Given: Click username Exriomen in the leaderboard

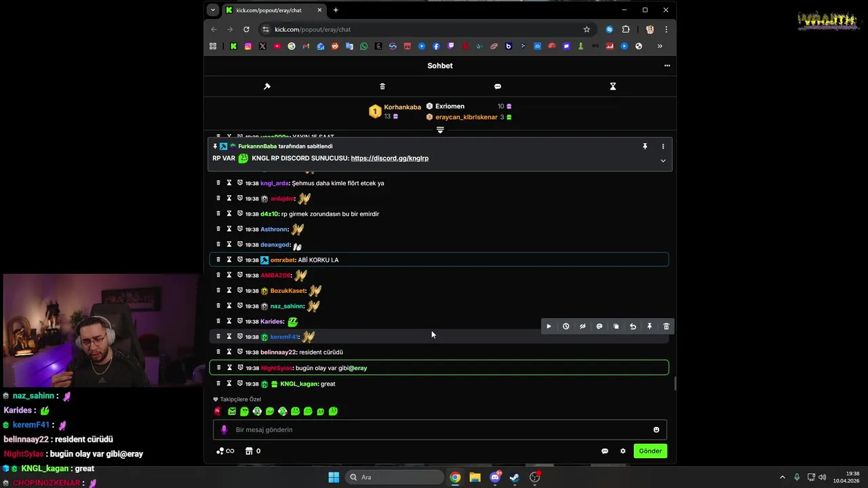Looking at the screenshot, I should (x=450, y=106).
